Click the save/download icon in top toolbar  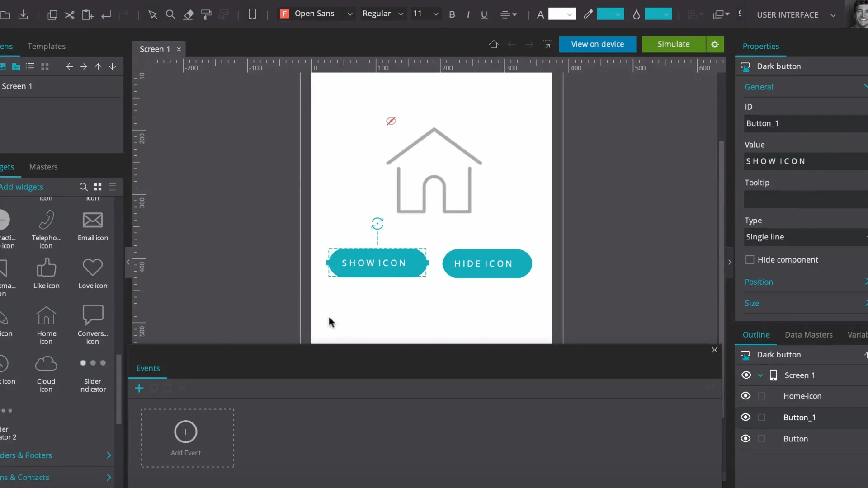[23, 15]
